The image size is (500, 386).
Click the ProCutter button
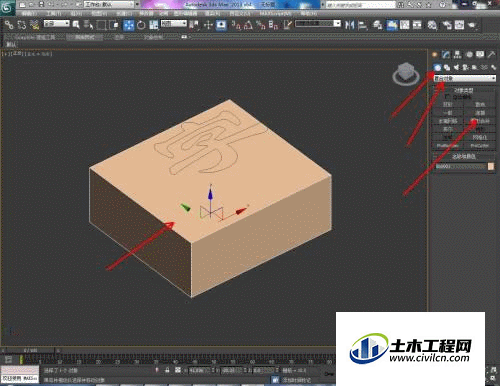480,146
